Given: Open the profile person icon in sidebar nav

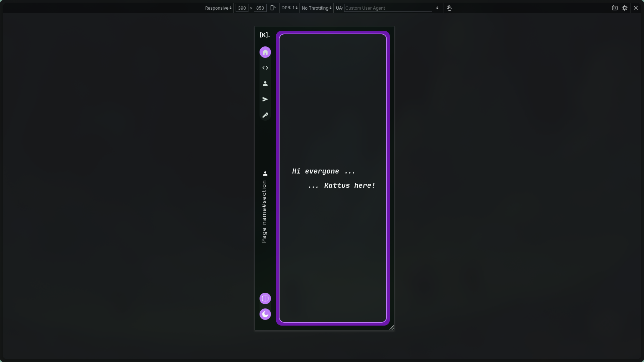Looking at the screenshot, I should [x=265, y=84].
